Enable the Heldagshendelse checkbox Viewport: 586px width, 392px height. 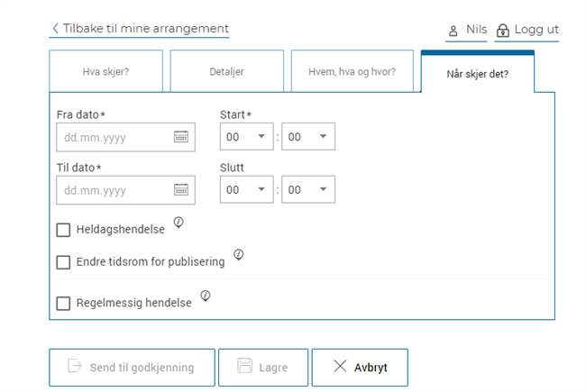pyautogui.click(x=63, y=230)
